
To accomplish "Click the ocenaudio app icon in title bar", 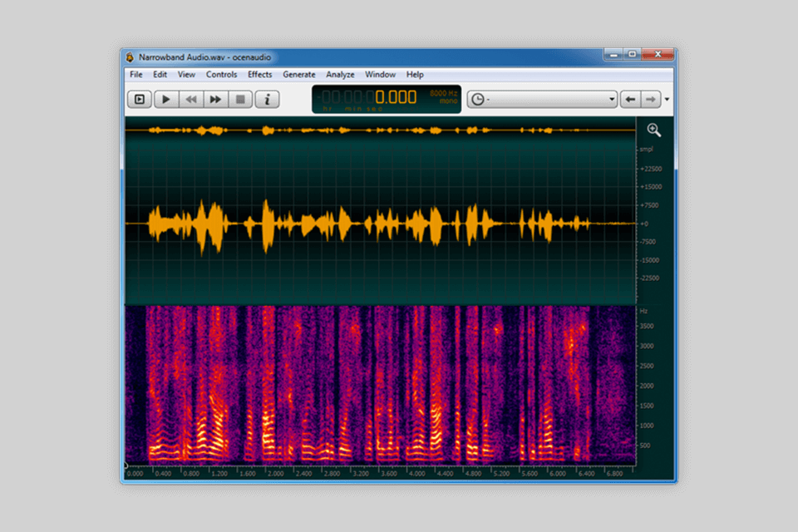I will pos(131,57).
